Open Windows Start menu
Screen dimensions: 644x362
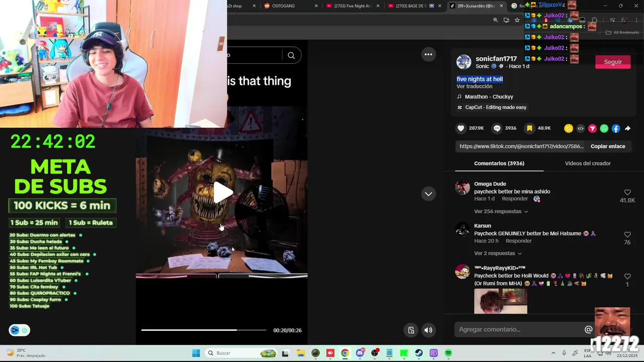click(x=196, y=353)
